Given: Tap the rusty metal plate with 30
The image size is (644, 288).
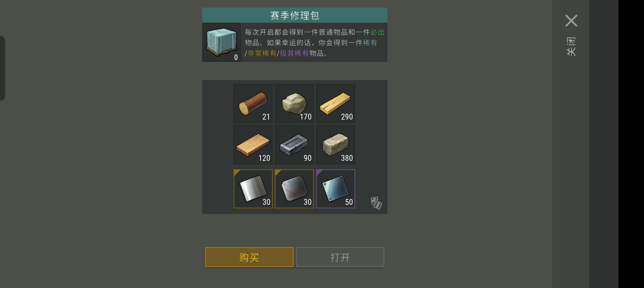Looking at the screenshot, I should click(294, 189).
